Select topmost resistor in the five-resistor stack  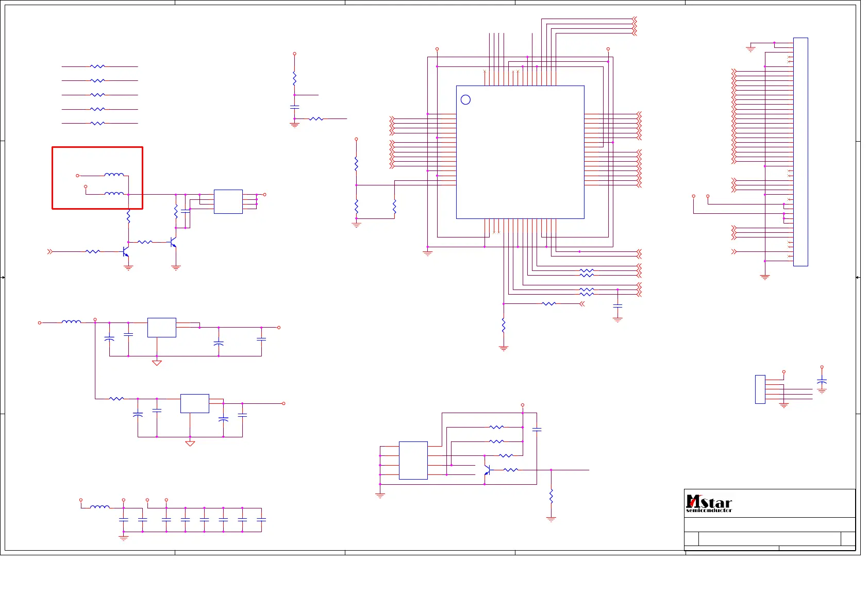pyautogui.click(x=97, y=66)
